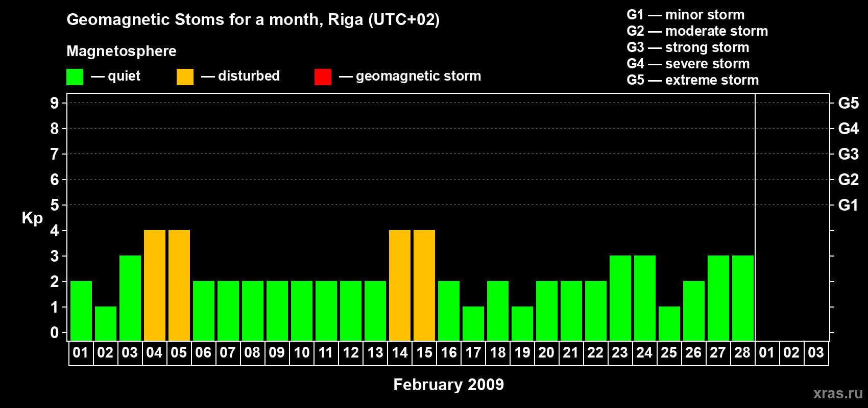The height and width of the screenshot is (408, 868).
Task: Click Kp value 0 on left axis
Action: [55, 333]
